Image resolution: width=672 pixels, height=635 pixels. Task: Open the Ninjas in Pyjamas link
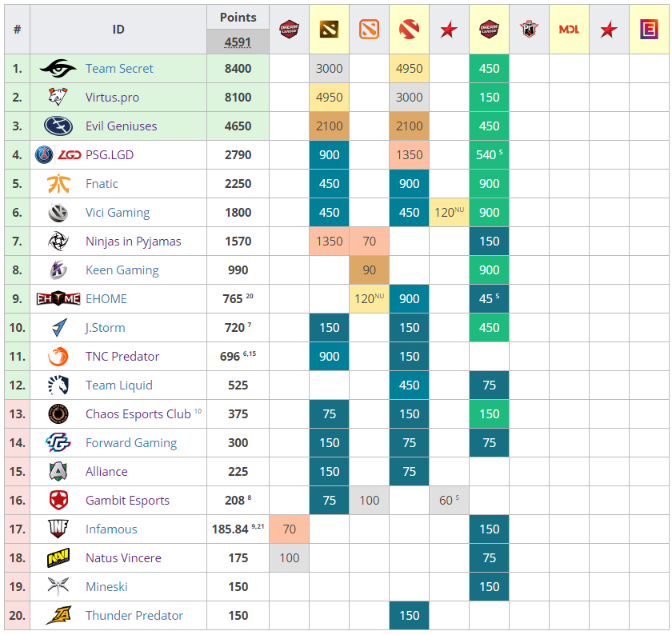(x=134, y=242)
